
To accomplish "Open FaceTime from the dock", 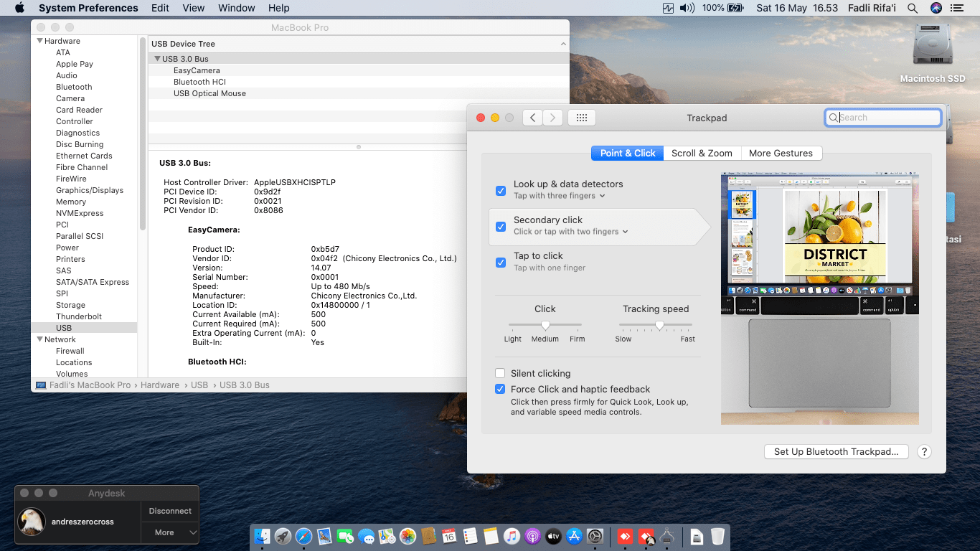I will 345,536.
